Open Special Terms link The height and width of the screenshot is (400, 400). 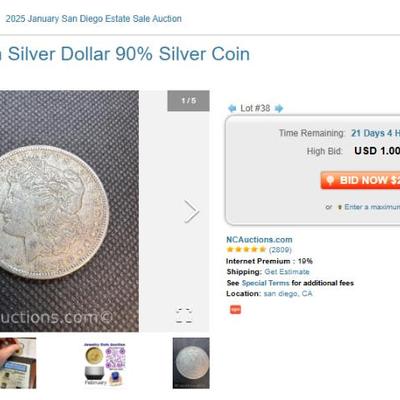pyautogui.click(x=265, y=283)
